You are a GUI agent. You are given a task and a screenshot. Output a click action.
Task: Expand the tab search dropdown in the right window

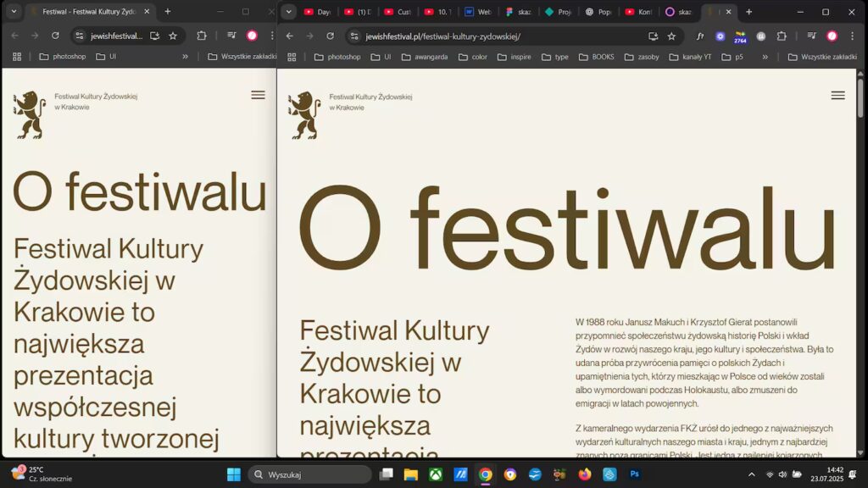pyautogui.click(x=289, y=12)
